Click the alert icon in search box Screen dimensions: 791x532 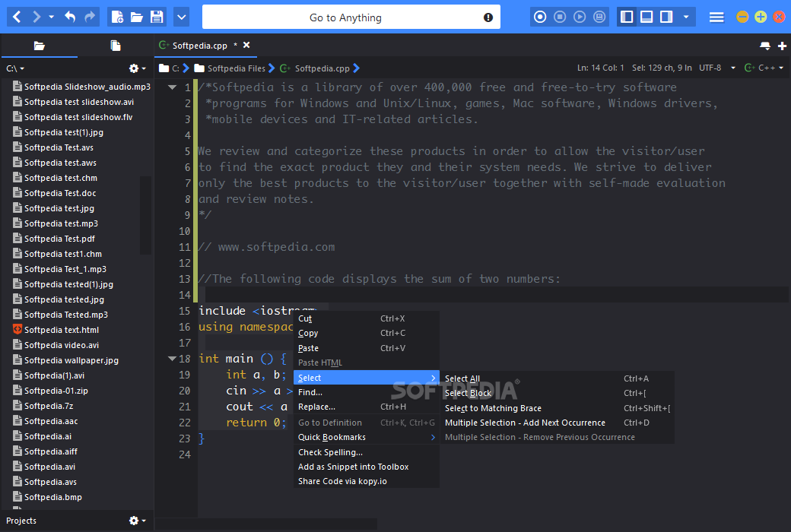click(x=488, y=17)
